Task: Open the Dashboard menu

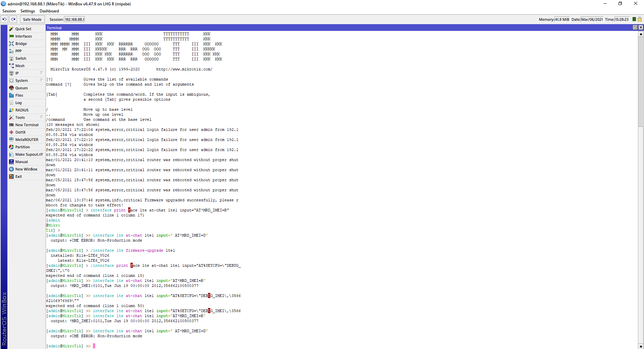Action: [x=49, y=11]
